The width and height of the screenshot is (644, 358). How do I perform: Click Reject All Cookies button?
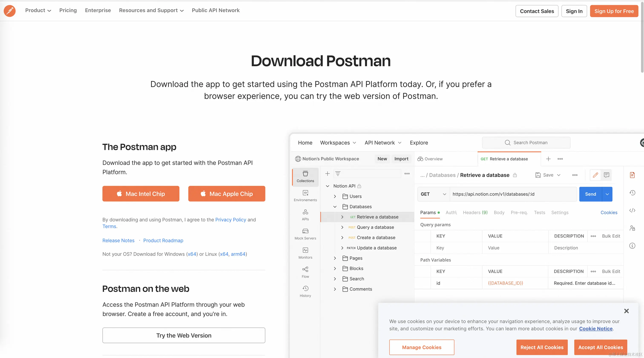(x=542, y=347)
